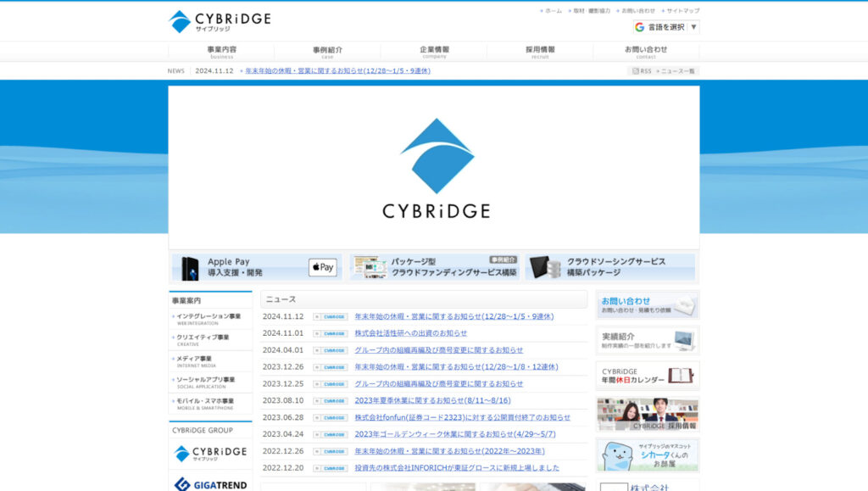Open the Apple Pay support banner

click(x=256, y=267)
